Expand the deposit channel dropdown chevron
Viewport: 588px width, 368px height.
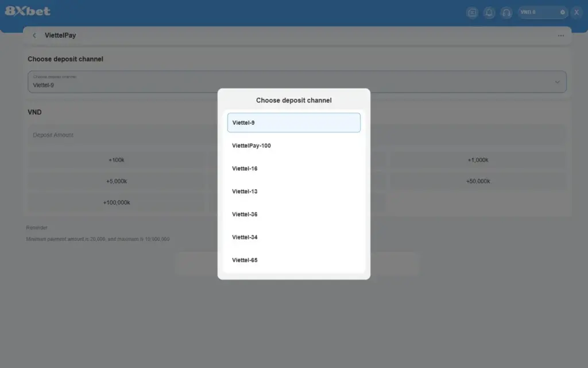(557, 82)
